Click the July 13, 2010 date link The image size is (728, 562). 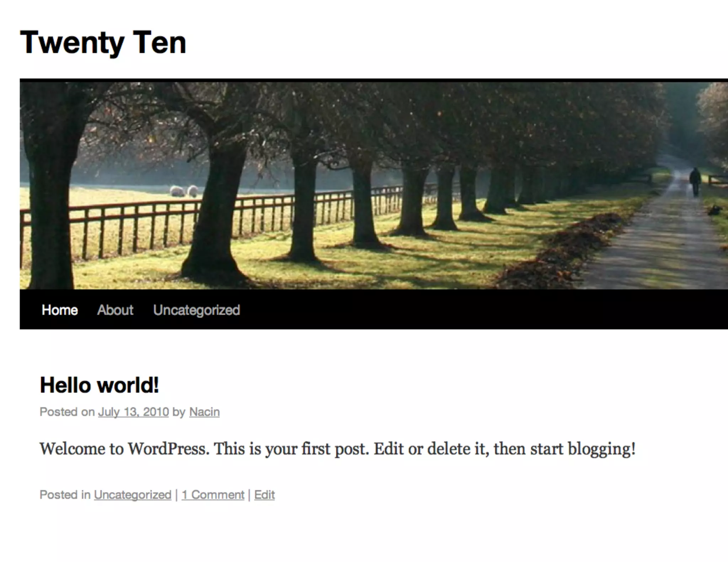click(133, 412)
